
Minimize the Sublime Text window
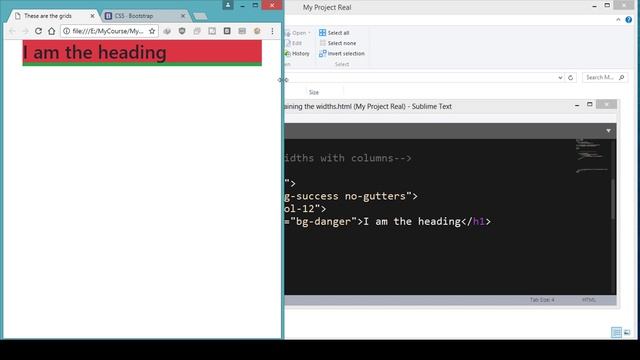(x=577, y=105)
